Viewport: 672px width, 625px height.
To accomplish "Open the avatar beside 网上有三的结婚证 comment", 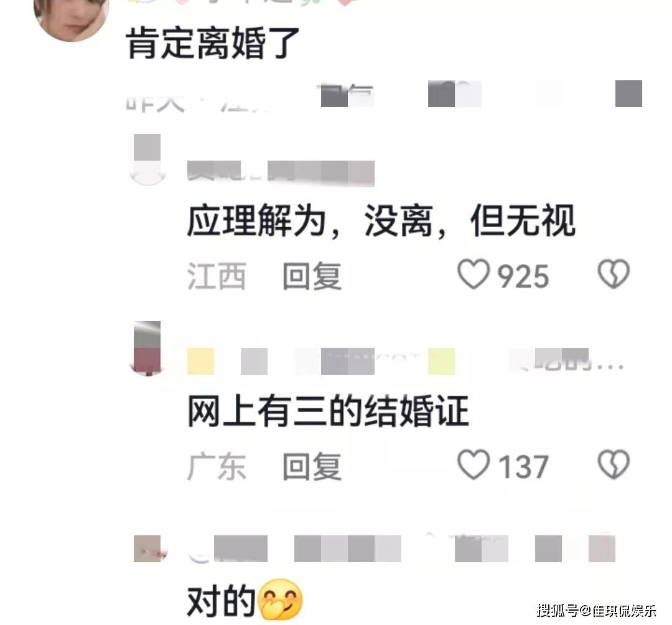I will 147,348.
